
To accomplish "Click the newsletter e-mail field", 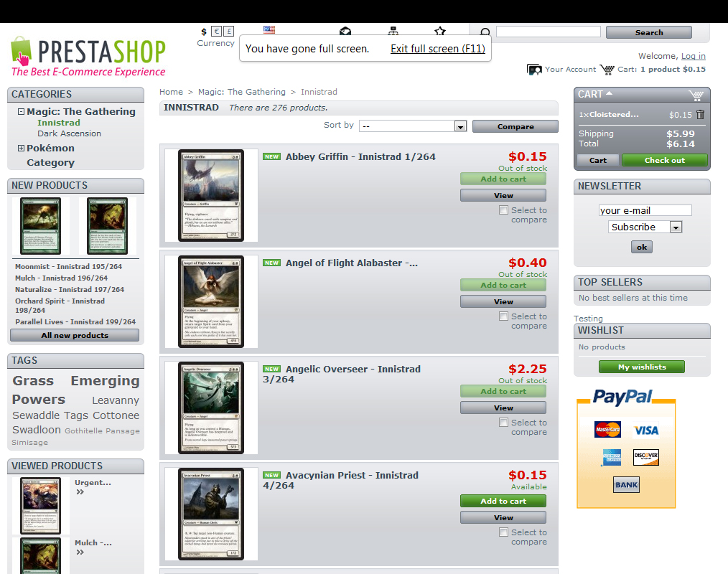I will pos(645,210).
